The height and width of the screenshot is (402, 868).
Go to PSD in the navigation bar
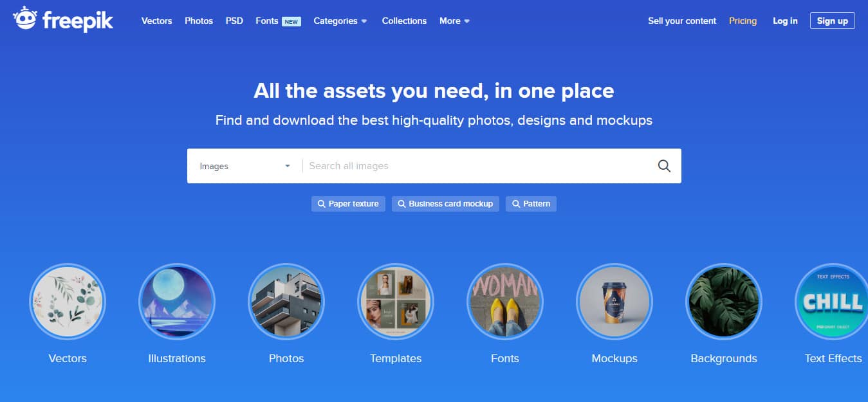pyautogui.click(x=234, y=21)
